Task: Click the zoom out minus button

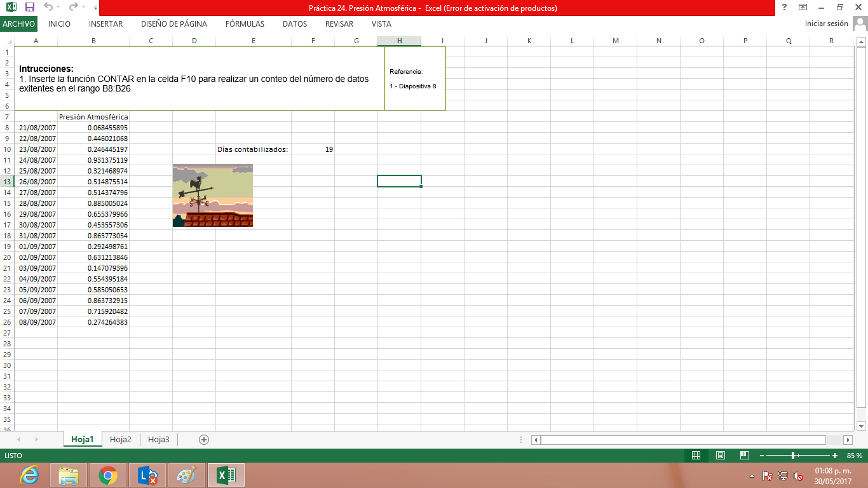Action: (x=762, y=456)
